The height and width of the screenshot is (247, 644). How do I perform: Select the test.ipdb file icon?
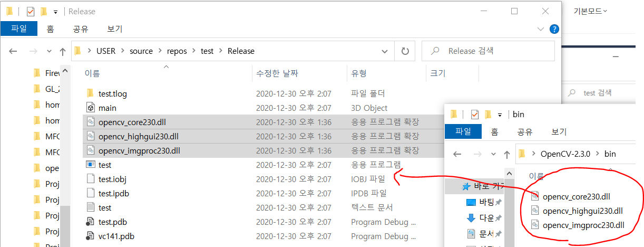point(90,193)
